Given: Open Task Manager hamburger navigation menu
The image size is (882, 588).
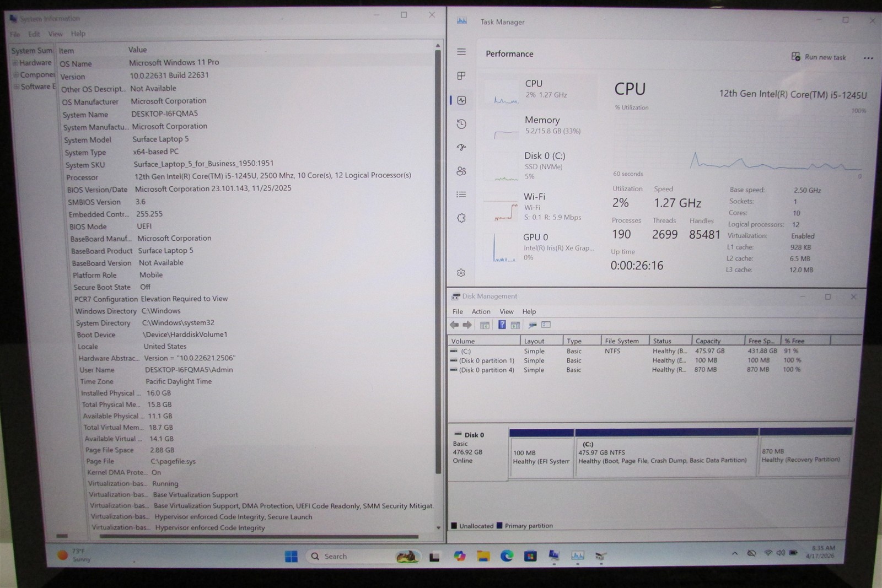Looking at the screenshot, I should (x=461, y=52).
